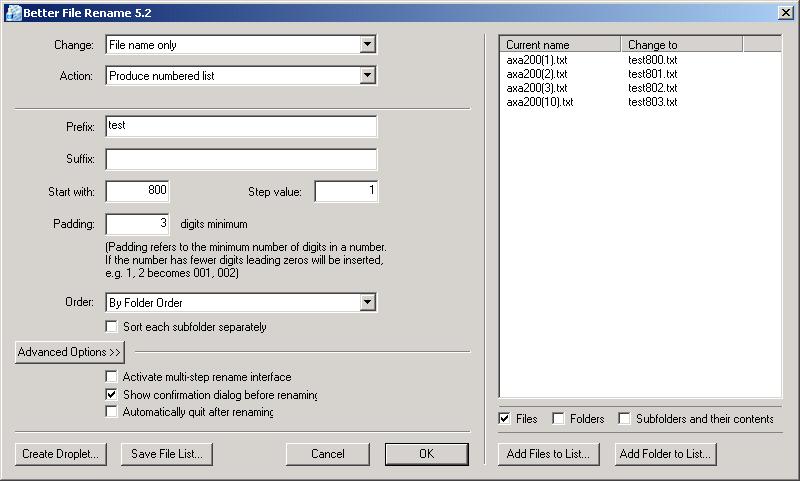The height and width of the screenshot is (481, 800).
Task: Enable Automatically quit after renaming
Action: tap(111, 411)
